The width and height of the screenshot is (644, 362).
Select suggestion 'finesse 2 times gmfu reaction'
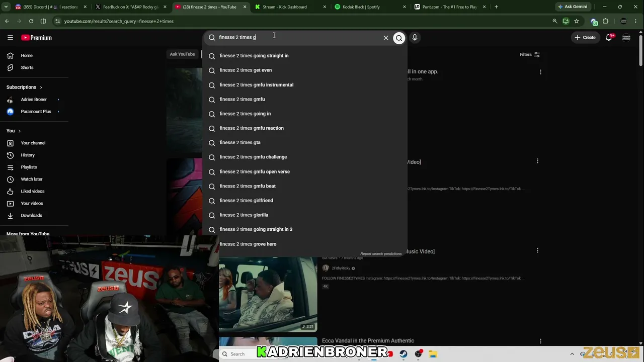305,128
